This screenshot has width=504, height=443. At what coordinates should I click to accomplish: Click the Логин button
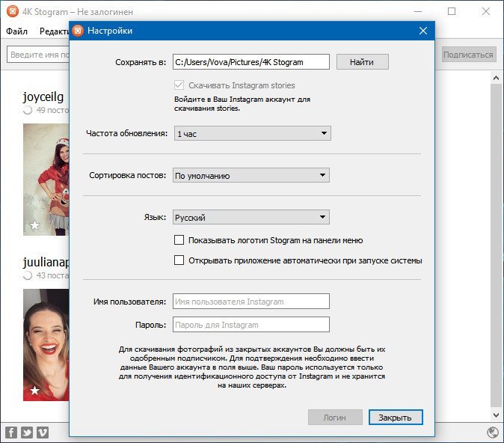(x=335, y=418)
